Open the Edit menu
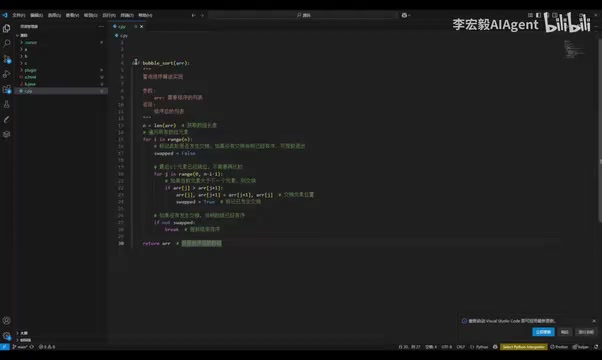602x360 pixels. 36,15
